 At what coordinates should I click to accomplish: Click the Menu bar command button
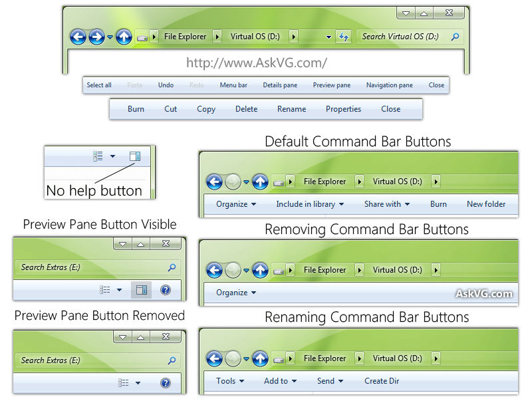tap(233, 85)
